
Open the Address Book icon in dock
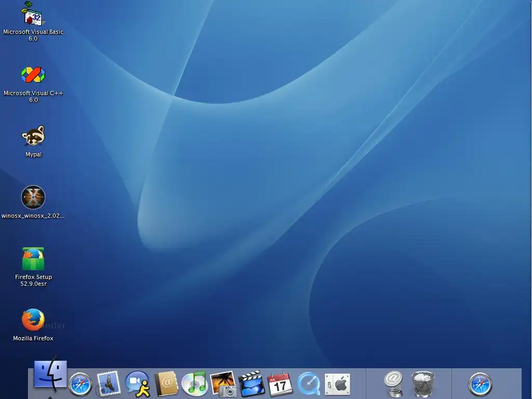(x=166, y=384)
